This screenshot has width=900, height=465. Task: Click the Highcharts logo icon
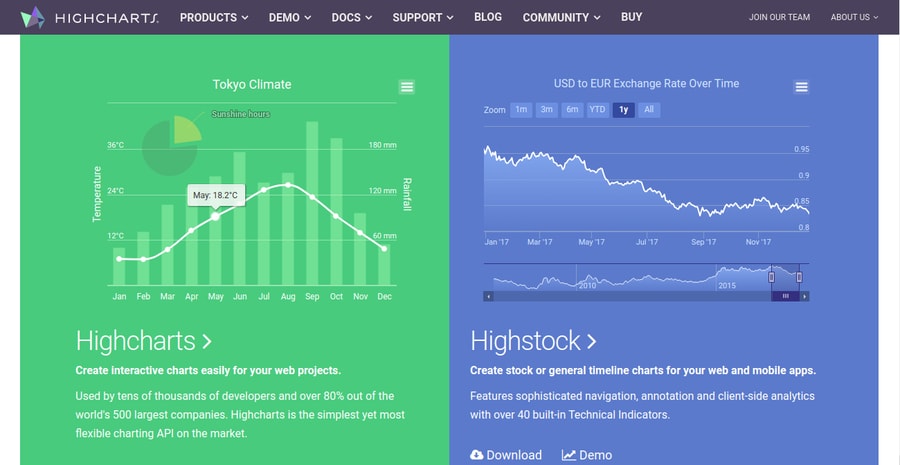point(33,17)
